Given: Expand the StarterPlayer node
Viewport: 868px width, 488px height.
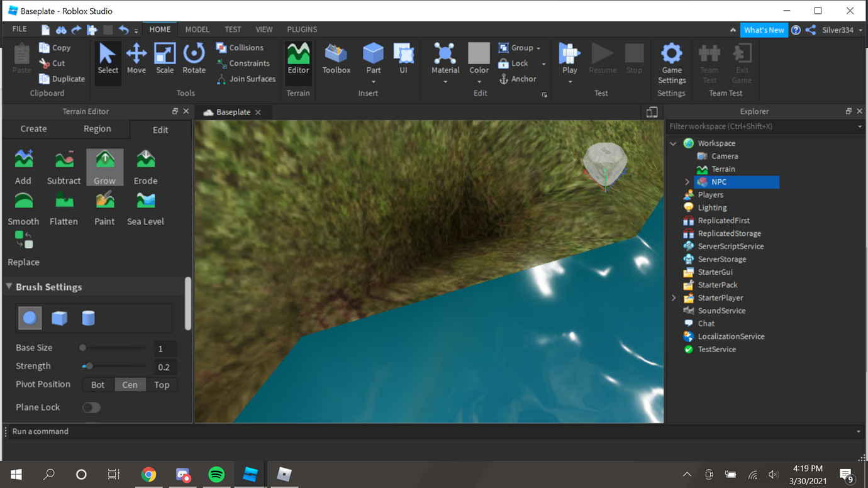Looking at the screenshot, I should point(674,298).
